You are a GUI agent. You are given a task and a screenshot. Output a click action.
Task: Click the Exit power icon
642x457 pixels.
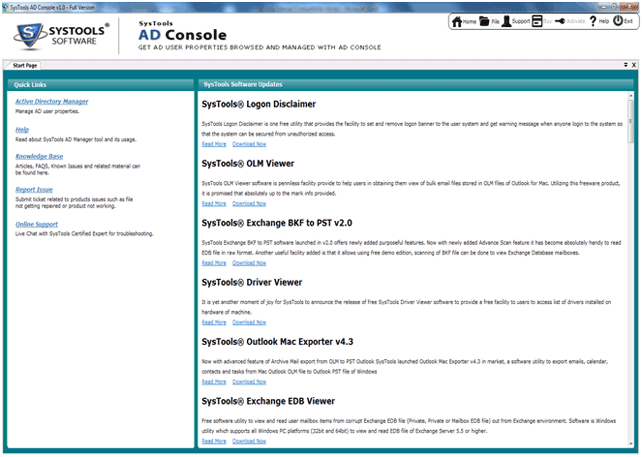click(618, 21)
